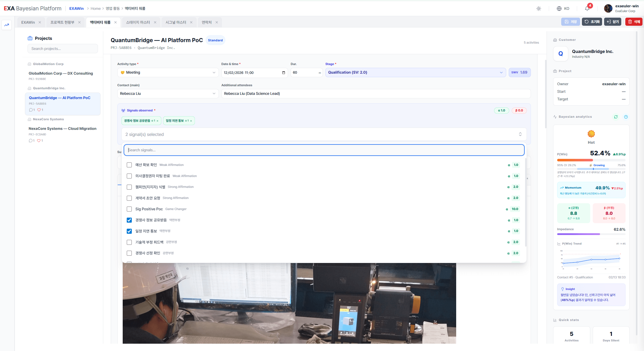Collapse the 2 signals selected list
Viewport: 644px width, 351px height.
pos(520,134)
